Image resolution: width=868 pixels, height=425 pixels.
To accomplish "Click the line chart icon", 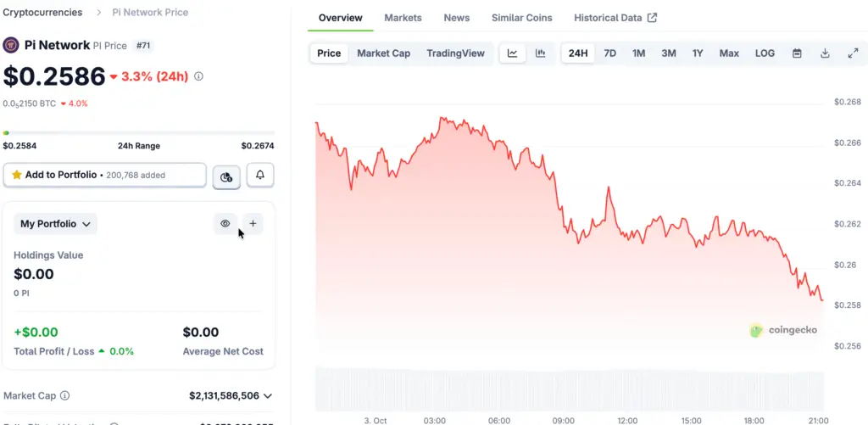I will [x=513, y=53].
